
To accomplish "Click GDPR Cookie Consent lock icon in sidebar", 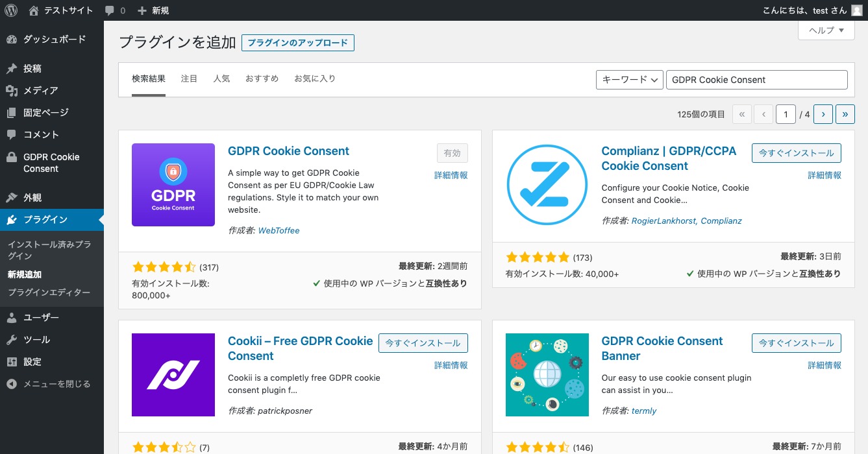I will (x=12, y=157).
